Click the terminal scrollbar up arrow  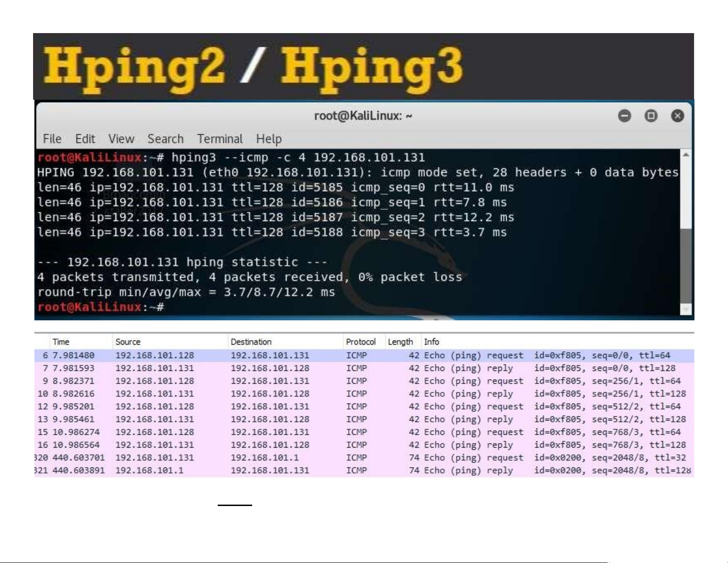pos(686,155)
